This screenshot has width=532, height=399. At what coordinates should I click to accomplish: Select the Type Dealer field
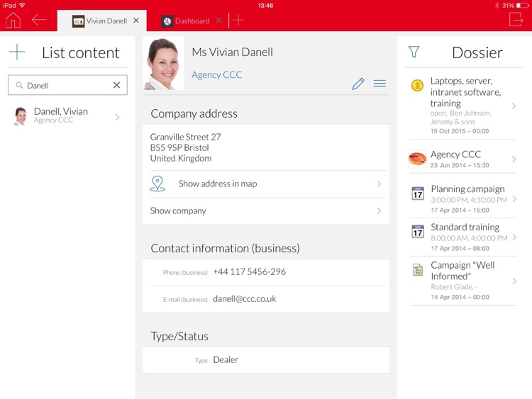[266, 360]
